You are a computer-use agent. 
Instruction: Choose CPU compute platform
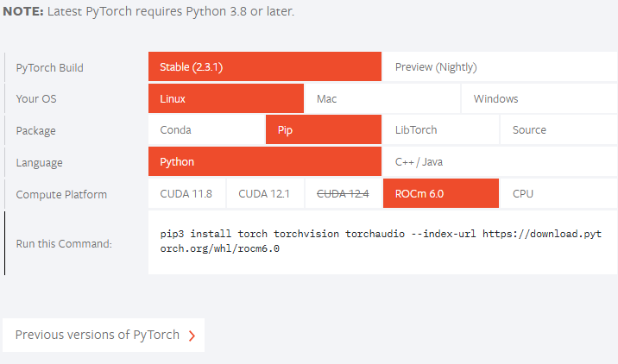point(559,193)
